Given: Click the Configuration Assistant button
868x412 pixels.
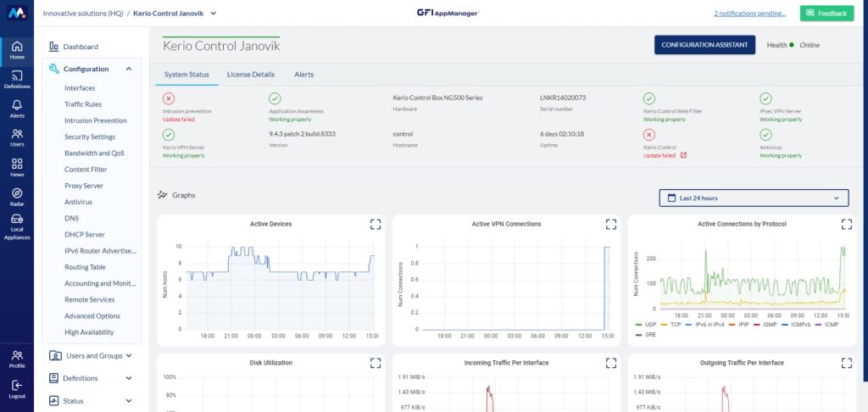Looking at the screenshot, I should [704, 45].
